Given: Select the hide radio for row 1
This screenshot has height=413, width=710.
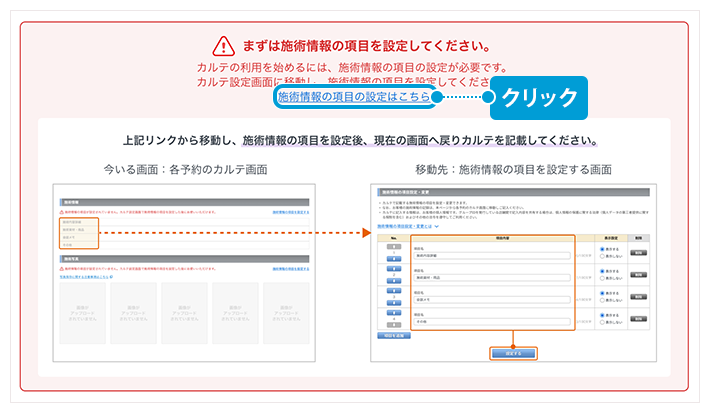Looking at the screenshot, I should click(x=602, y=256).
